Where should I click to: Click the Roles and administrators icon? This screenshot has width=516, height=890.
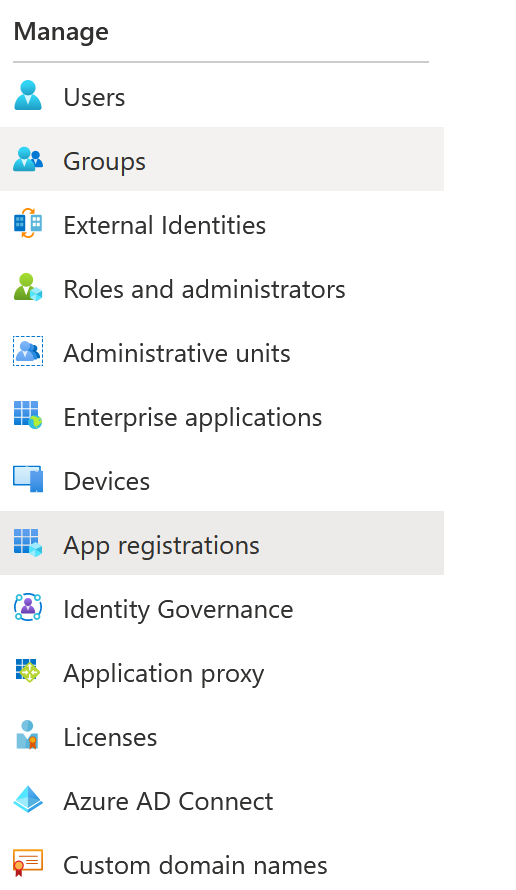click(28, 287)
